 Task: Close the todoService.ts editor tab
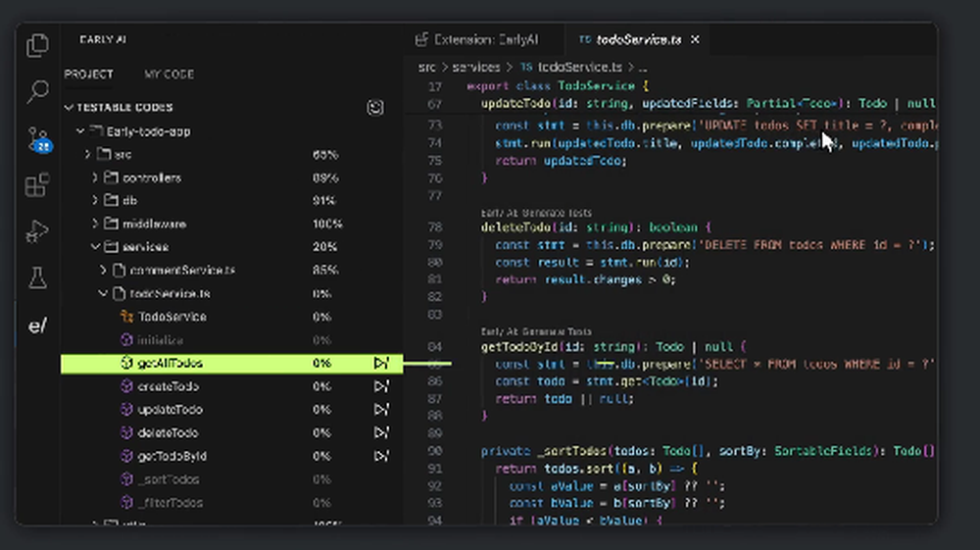click(695, 39)
